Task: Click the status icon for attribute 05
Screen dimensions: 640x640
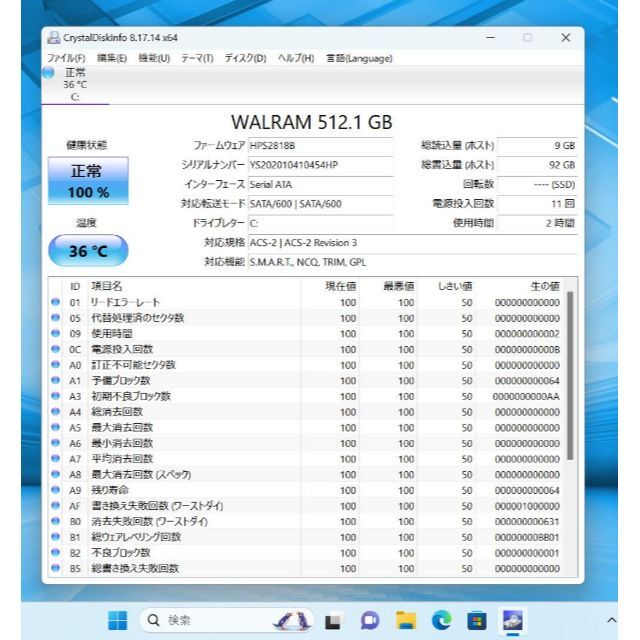Action: 56,318
